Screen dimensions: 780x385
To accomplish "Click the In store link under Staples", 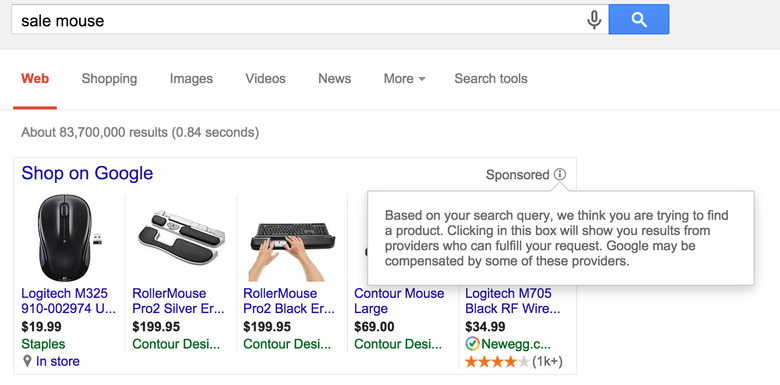I will (x=58, y=361).
